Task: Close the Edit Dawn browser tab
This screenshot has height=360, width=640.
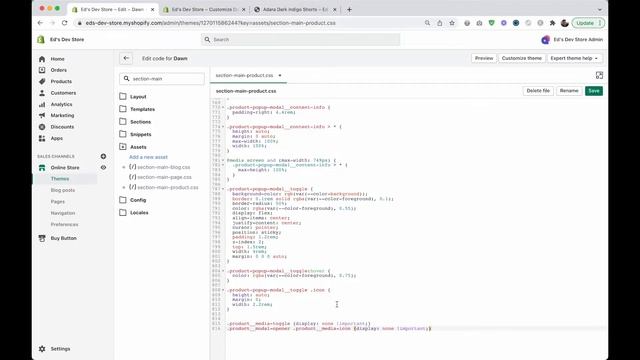Action: tap(152, 9)
